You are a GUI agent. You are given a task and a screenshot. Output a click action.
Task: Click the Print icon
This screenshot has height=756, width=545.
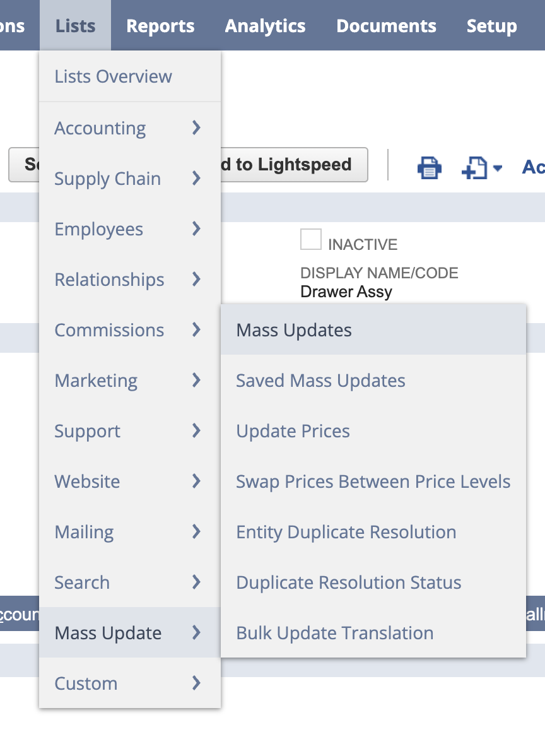click(430, 168)
